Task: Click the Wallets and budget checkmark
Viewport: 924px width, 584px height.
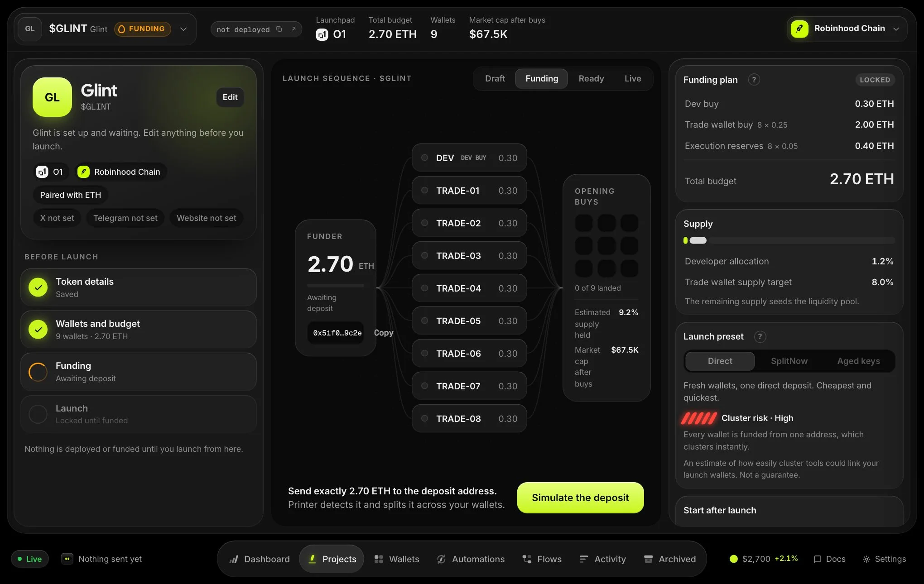Action: [38, 330]
